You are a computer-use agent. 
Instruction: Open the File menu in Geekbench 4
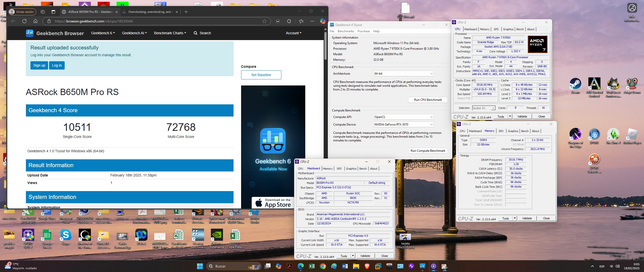(x=332, y=31)
